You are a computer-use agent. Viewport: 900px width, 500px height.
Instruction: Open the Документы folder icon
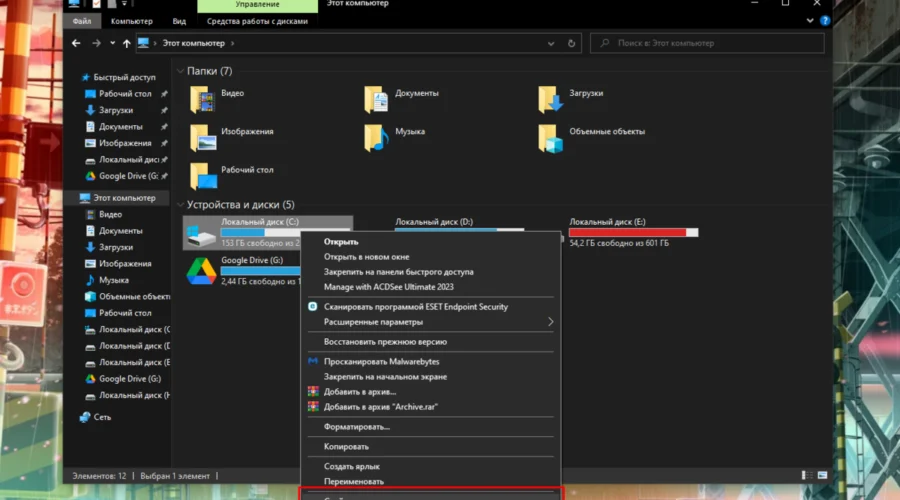tap(377, 99)
